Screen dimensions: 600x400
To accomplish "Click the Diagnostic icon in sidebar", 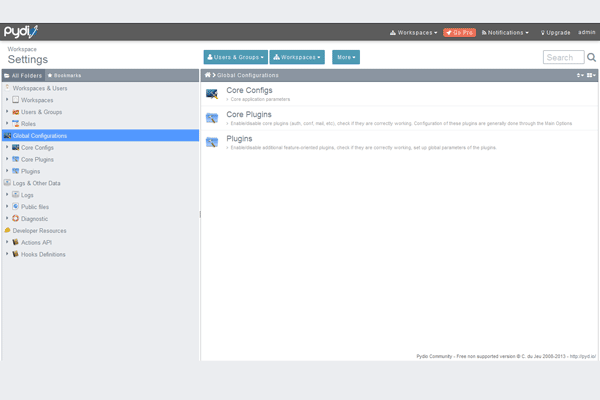I will pyautogui.click(x=15, y=218).
